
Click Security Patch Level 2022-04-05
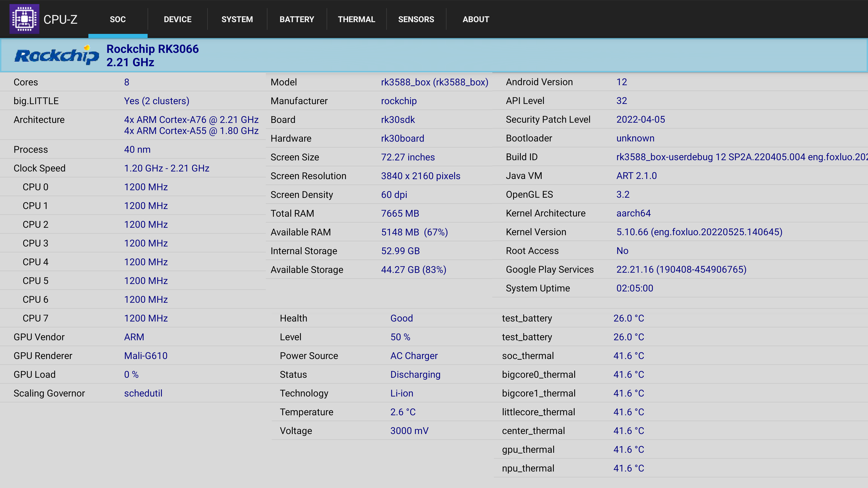(641, 120)
